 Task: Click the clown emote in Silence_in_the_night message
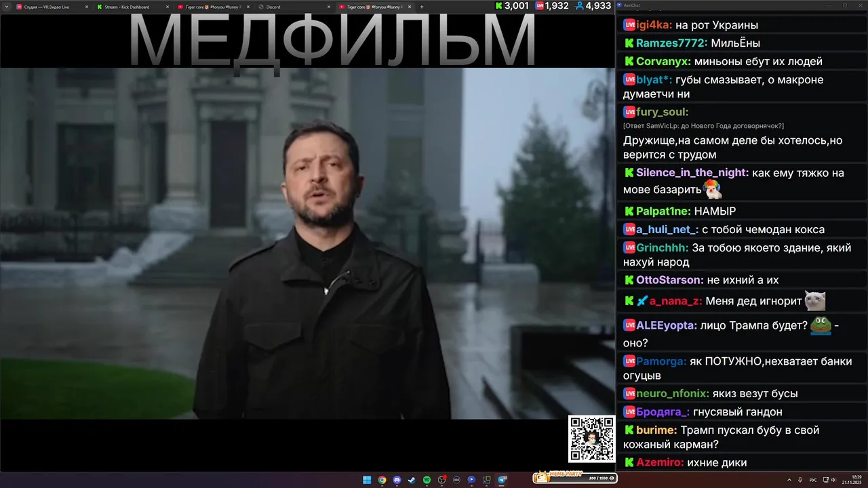713,189
